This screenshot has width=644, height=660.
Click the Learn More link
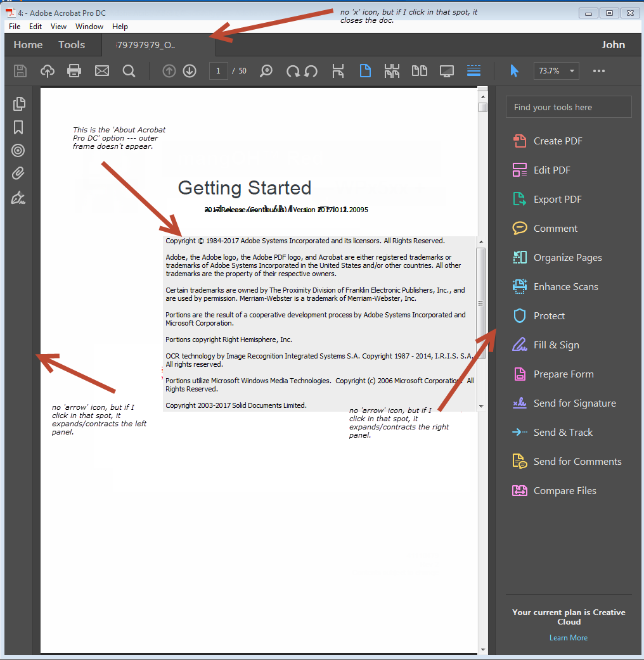tap(569, 638)
